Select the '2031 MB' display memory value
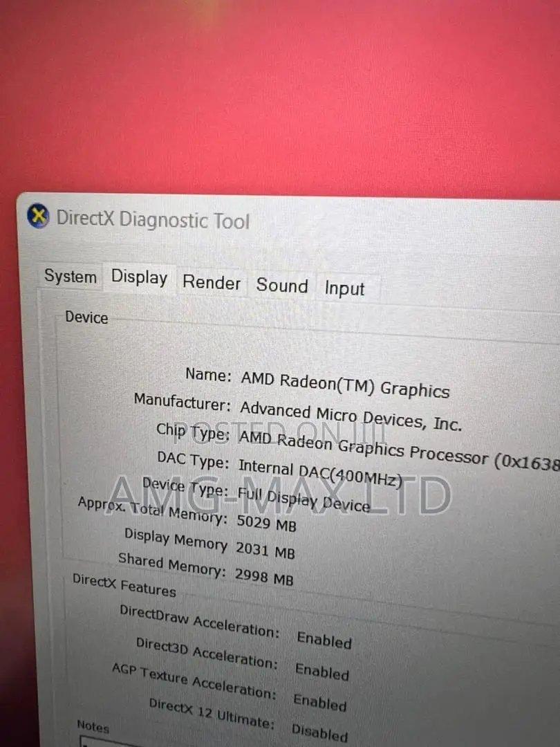 pos(265,551)
